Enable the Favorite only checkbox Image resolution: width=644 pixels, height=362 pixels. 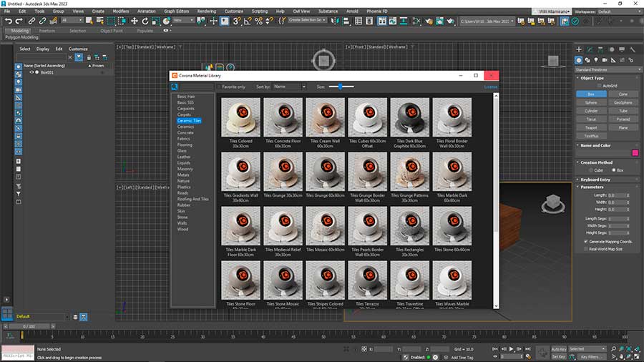(x=219, y=87)
